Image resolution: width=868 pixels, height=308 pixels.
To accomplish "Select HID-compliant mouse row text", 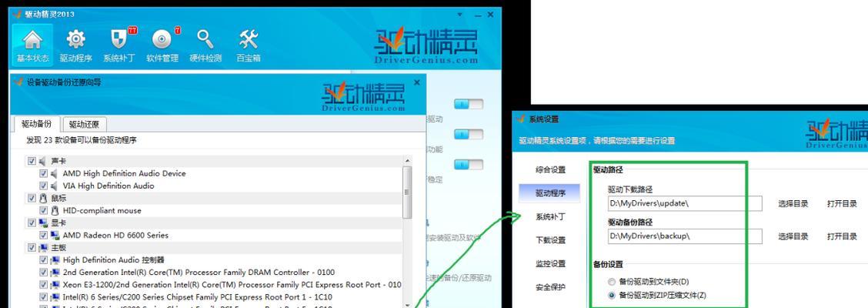I will click(x=102, y=210).
